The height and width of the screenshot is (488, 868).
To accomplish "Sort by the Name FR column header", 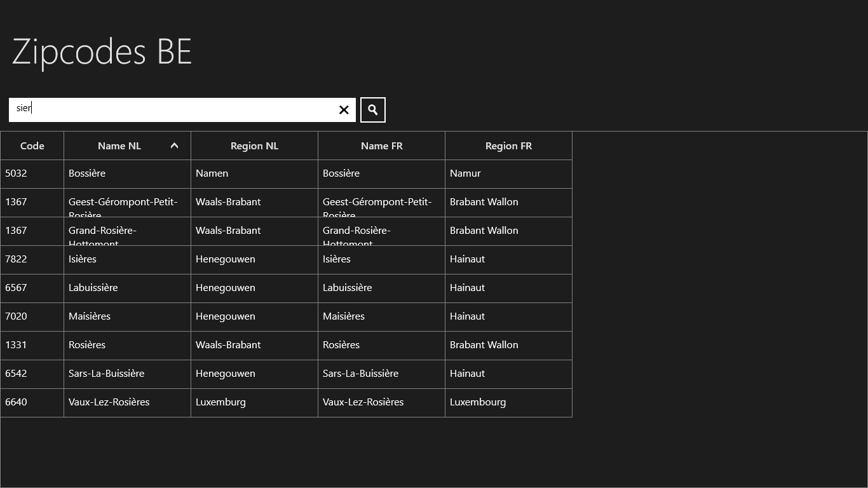I will tap(381, 146).
